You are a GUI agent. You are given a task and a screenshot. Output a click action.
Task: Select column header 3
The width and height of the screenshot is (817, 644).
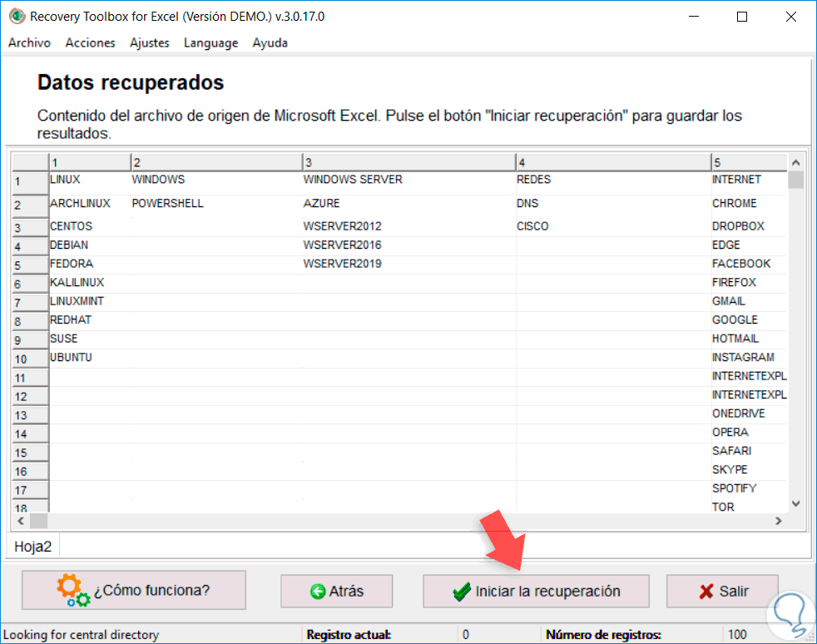409,162
